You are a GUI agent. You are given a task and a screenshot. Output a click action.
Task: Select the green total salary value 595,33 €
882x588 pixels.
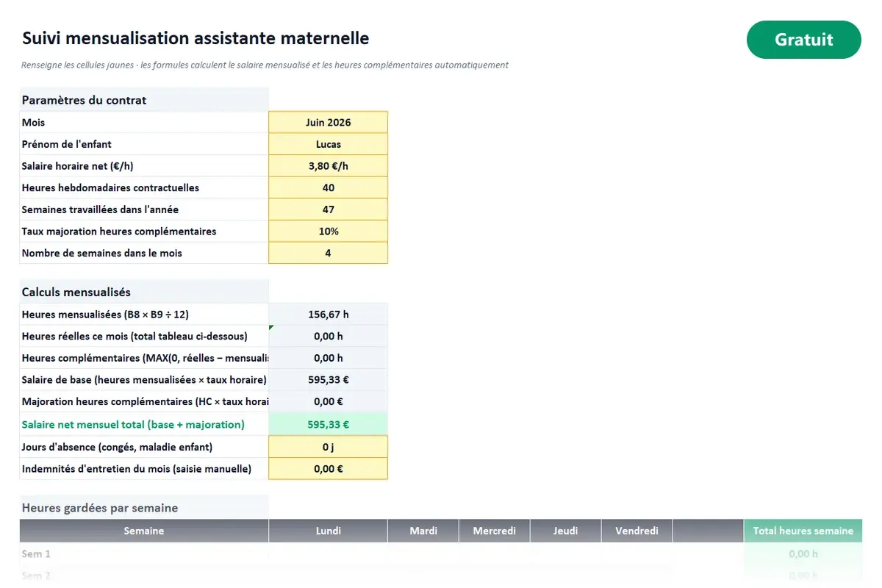pos(328,424)
